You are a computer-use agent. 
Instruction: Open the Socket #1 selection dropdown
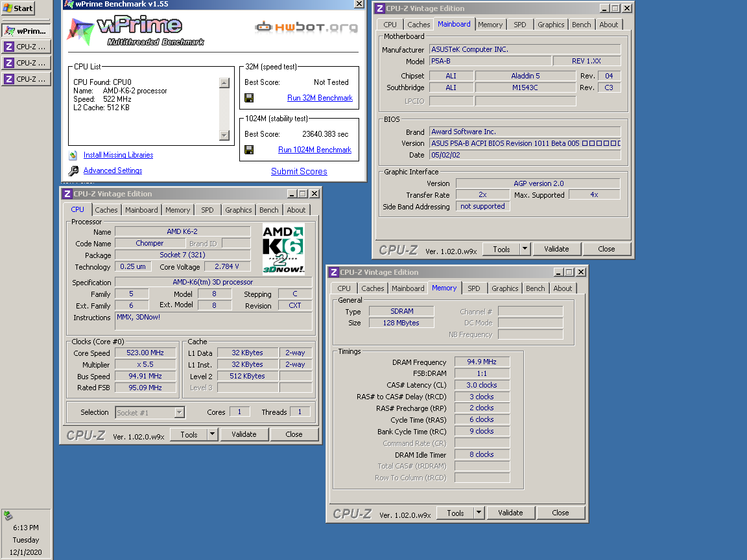(x=180, y=412)
